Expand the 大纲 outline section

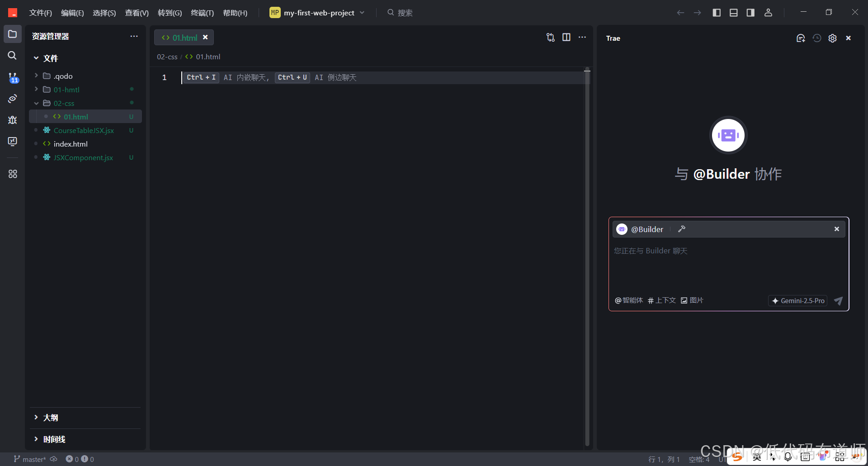[x=86, y=418]
